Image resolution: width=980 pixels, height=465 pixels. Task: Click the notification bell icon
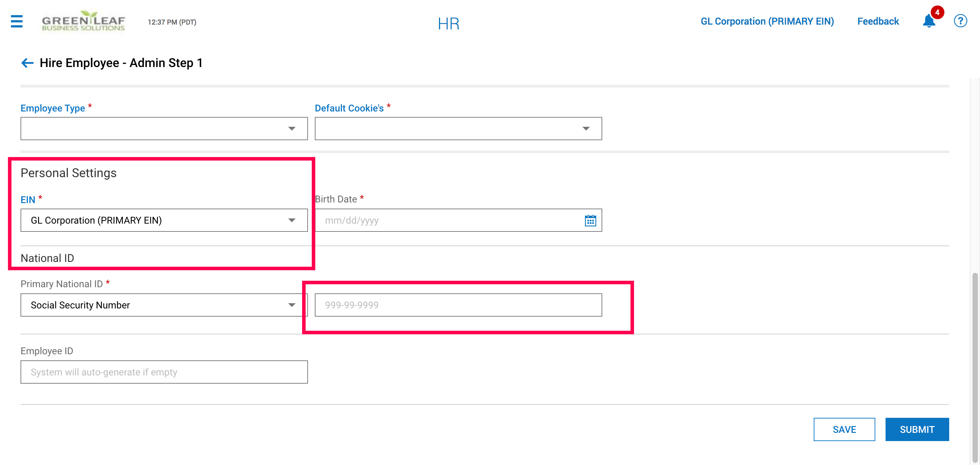928,22
